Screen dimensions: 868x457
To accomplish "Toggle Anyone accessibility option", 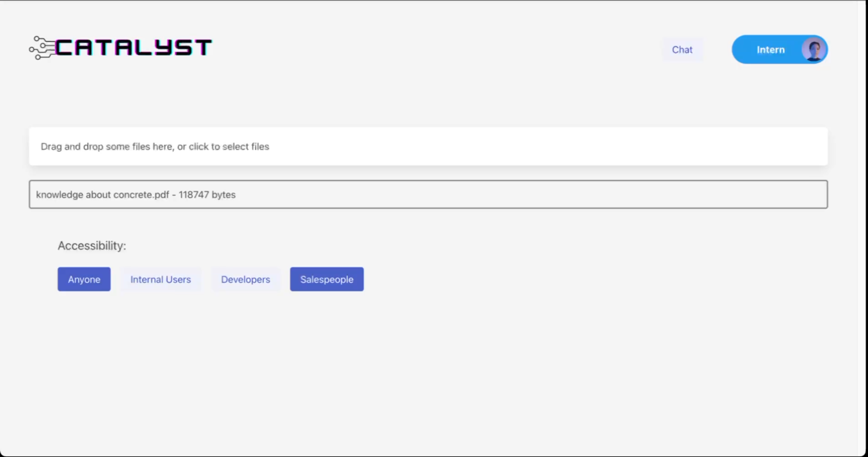I will (x=84, y=279).
